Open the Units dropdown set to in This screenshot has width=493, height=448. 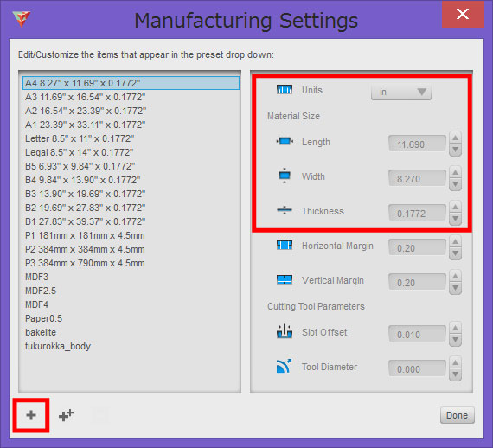(x=400, y=92)
